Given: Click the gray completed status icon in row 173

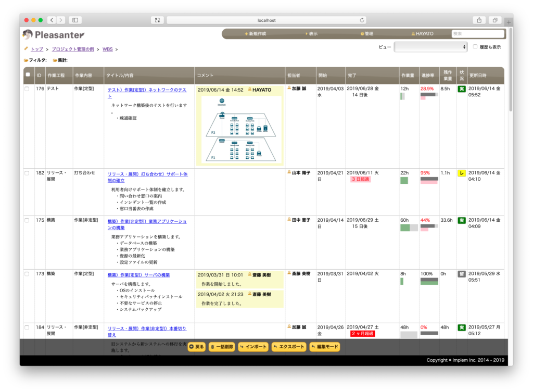Looking at the screenshot, I should point(461,274).
